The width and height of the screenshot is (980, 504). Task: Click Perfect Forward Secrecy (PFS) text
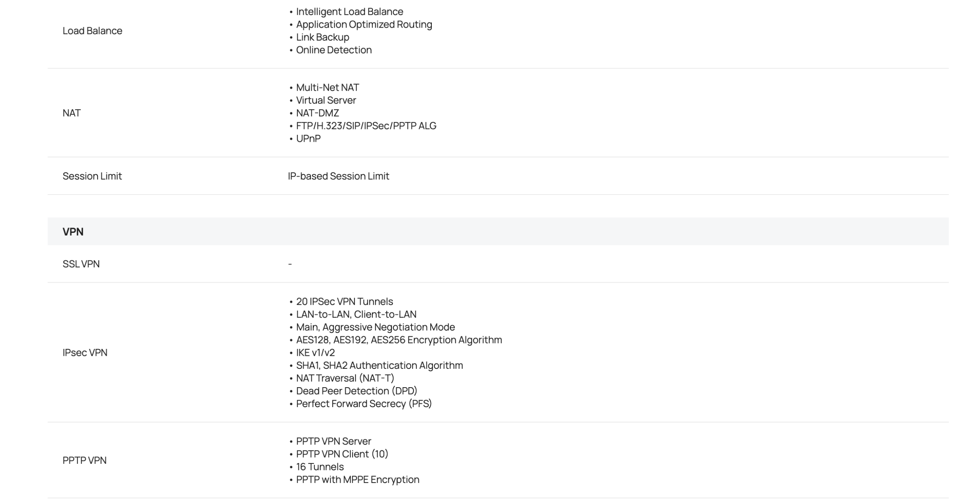pos(364,404)
